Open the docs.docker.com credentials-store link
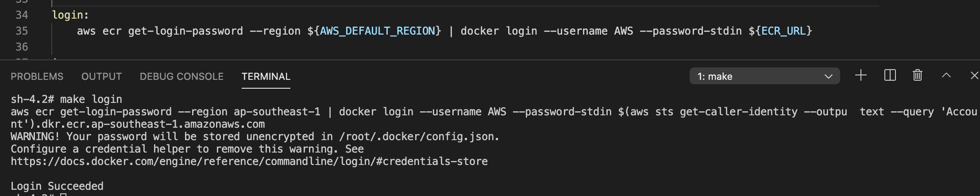This screenshot has height=196, width=980. [249, 161]
